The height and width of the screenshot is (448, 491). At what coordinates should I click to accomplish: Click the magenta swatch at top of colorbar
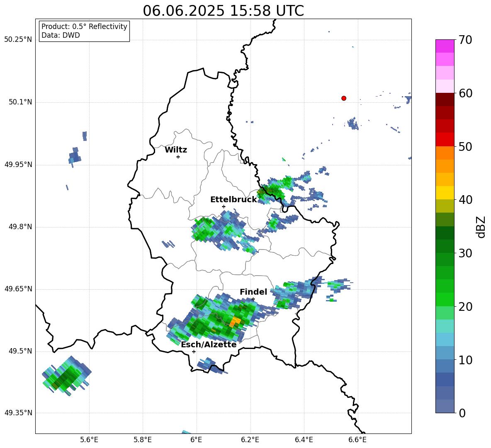click(445, 46)
